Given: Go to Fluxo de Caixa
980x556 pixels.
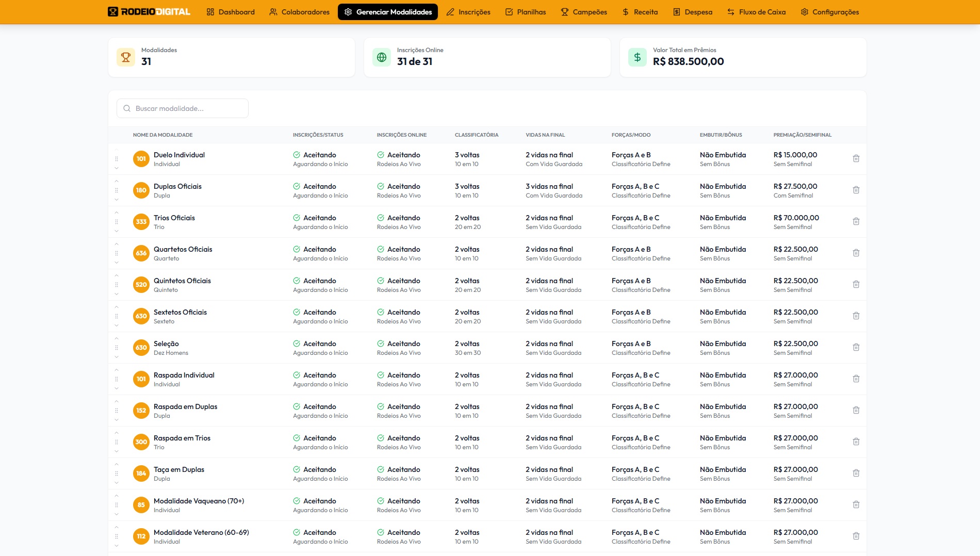Looking at the screenshot, I should tap(757, 12).
